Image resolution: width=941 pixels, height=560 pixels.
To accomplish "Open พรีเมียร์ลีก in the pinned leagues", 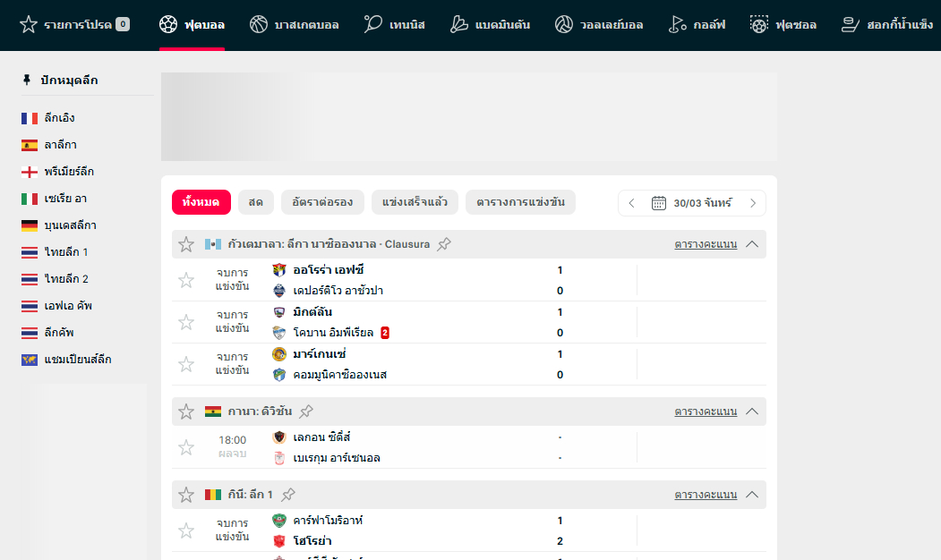I will [x=69, y=172].
